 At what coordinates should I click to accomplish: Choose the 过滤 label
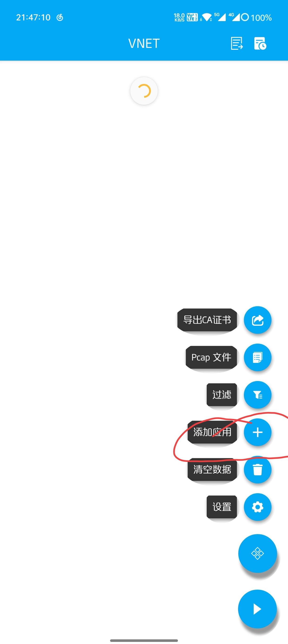222,395
